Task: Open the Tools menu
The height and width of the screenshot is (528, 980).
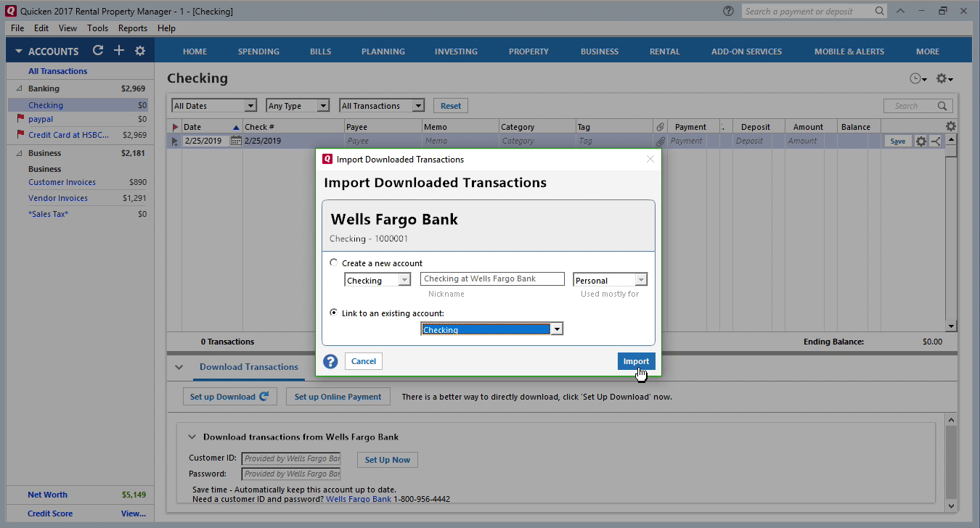Action: coord(97,28)
